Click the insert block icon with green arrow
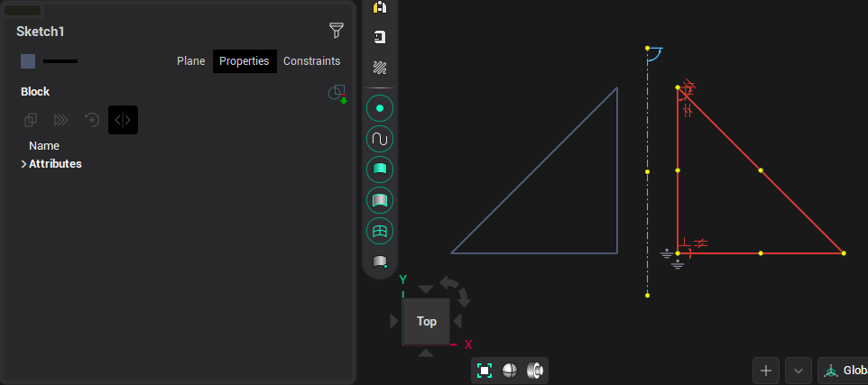Screen dimensions: 868x385 [x=337, y=93]
